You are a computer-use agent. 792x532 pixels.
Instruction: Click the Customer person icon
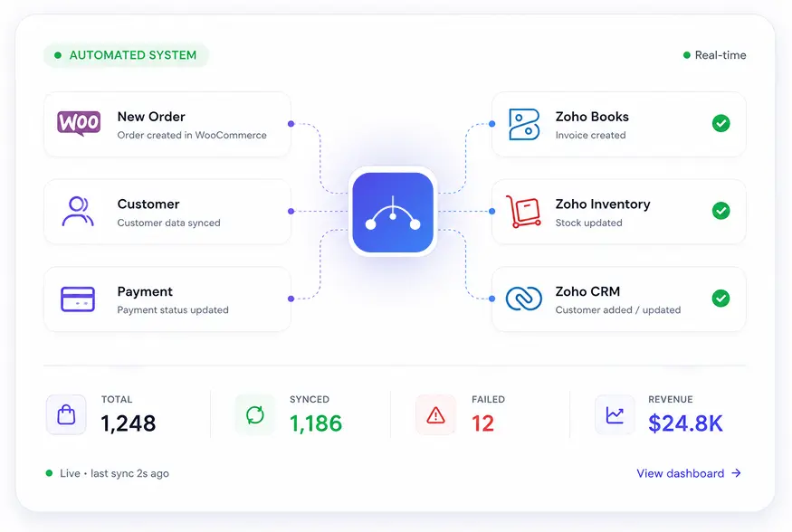(x=78, y=211)
